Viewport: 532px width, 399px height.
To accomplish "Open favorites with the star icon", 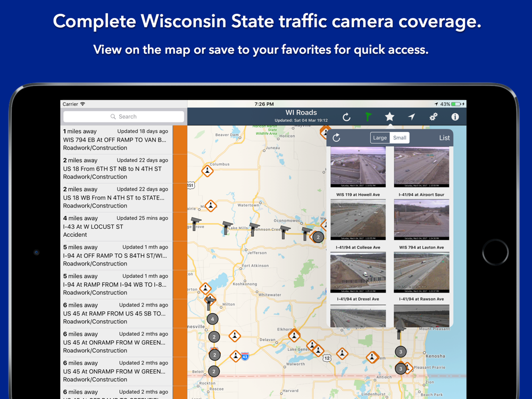I will coord(389,117).
